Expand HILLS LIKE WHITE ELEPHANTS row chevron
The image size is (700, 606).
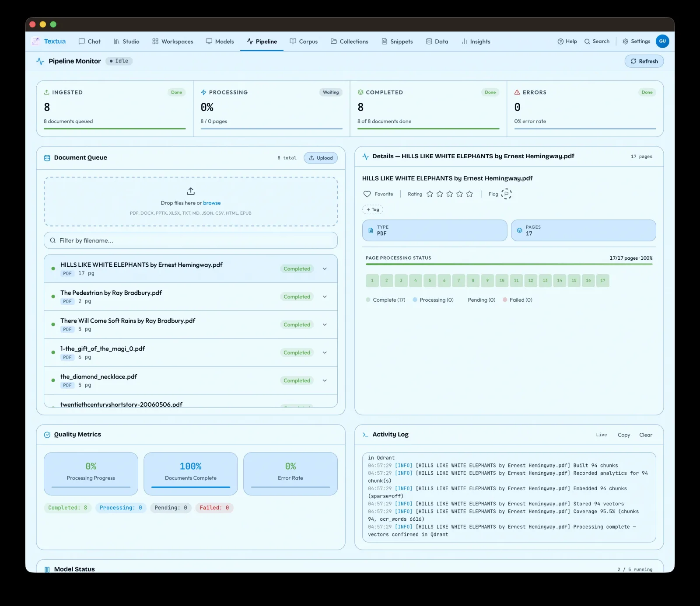325,269
